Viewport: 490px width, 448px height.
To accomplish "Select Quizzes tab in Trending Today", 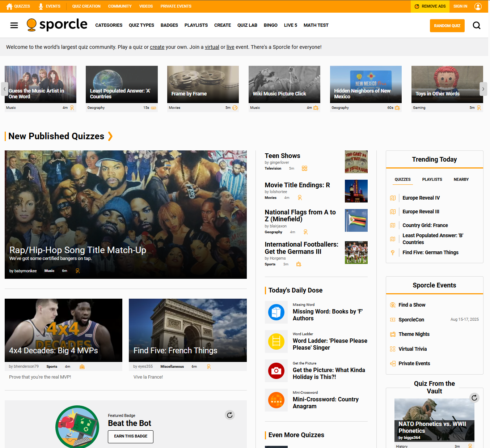I will tap(402, 179).
